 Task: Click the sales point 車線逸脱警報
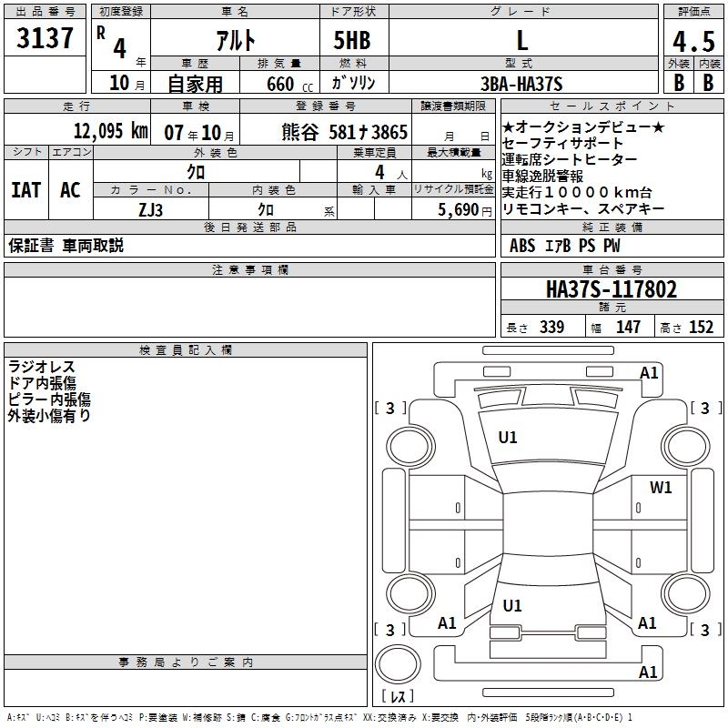(542, 176)
